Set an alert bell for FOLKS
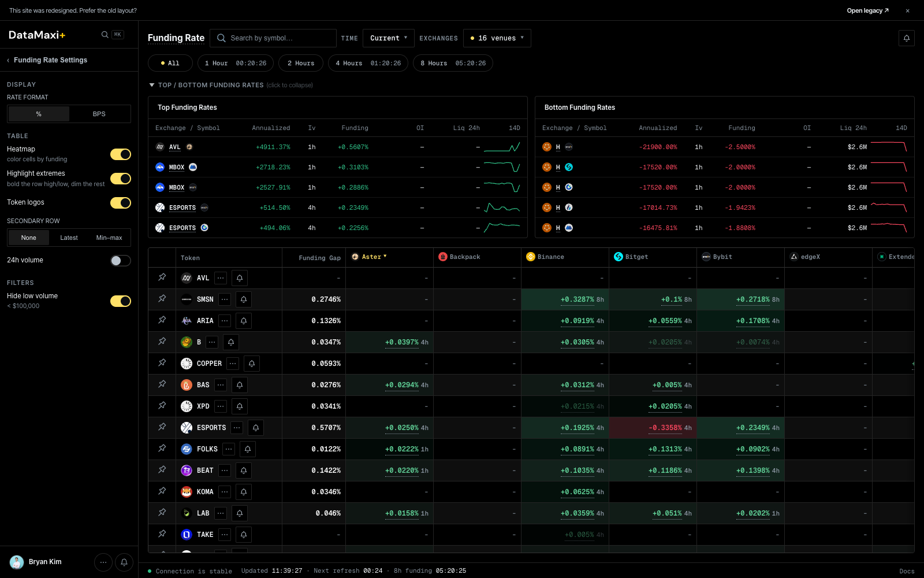The height and width of the screenshot is (578, 924). click(248, 449)
